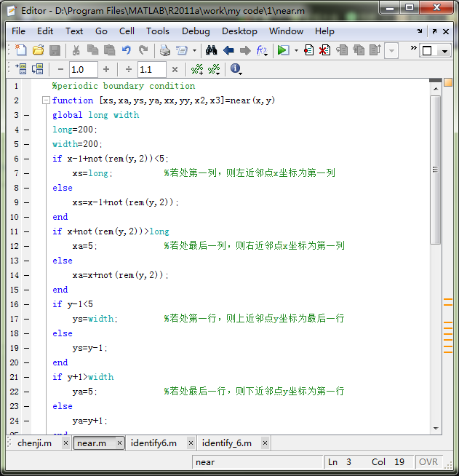Run near.m with the green play icon
The image size is (459, 476).
(x=282, y=50)
